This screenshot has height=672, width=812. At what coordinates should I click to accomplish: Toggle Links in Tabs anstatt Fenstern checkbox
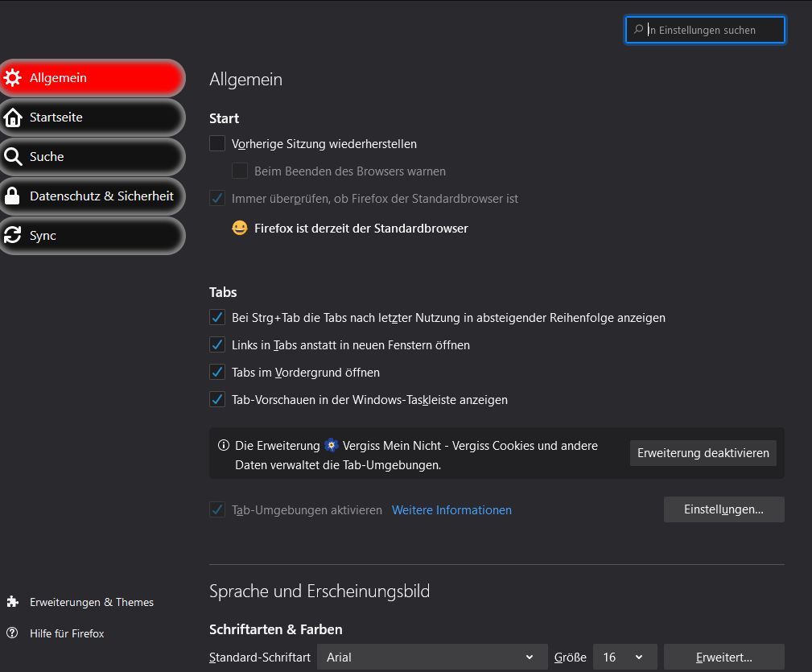click(217, 344)
